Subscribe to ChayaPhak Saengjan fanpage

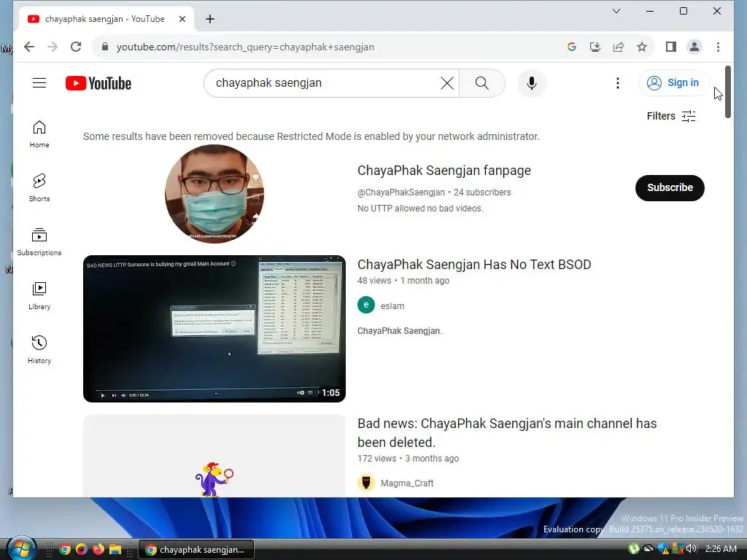(670, 187)
